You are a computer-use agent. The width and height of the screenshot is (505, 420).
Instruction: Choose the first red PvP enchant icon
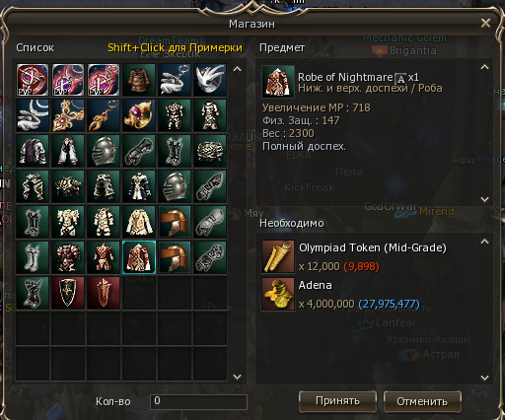pos(33,80)
